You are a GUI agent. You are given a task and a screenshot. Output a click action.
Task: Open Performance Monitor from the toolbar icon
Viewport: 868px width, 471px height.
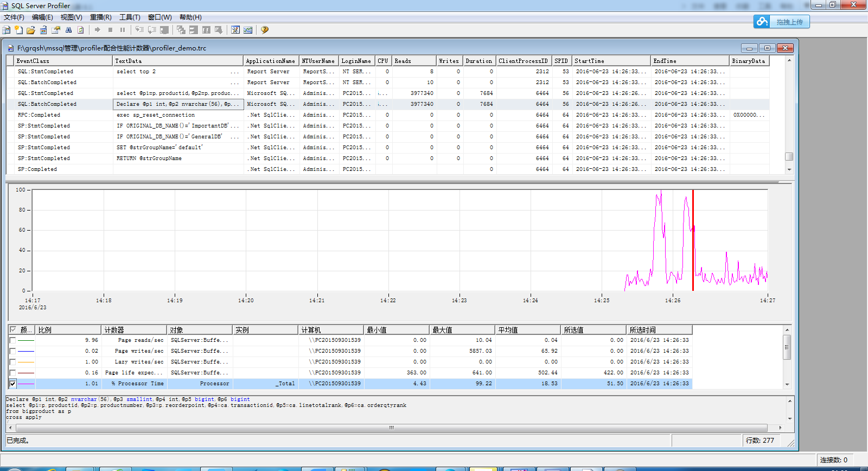click(x=248, y=30)
